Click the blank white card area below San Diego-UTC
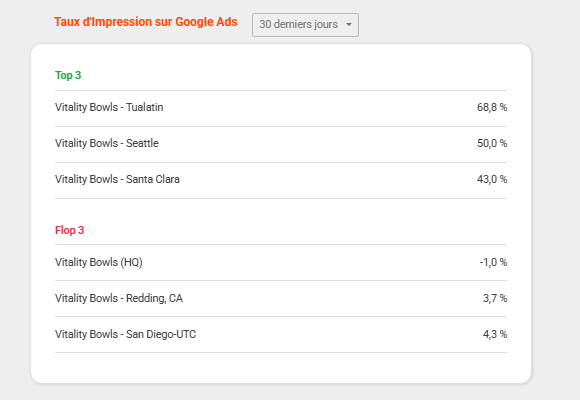 coord(281,367)
